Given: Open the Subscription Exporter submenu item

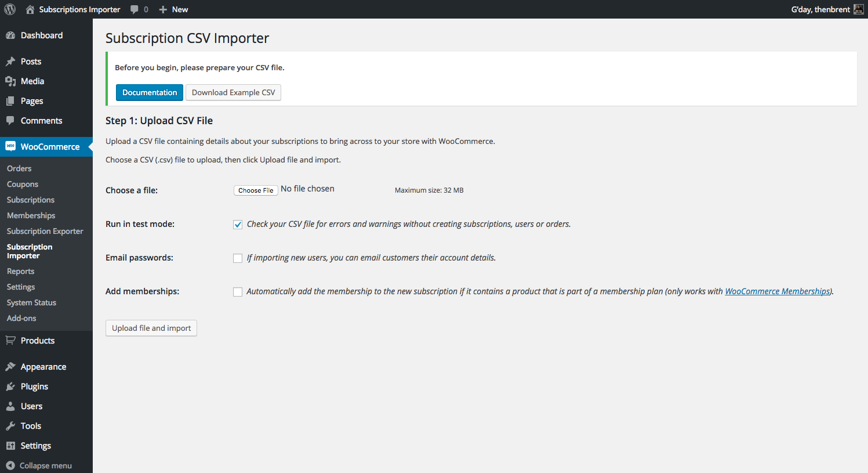Looking at the screenshot, I should (45, 231).
